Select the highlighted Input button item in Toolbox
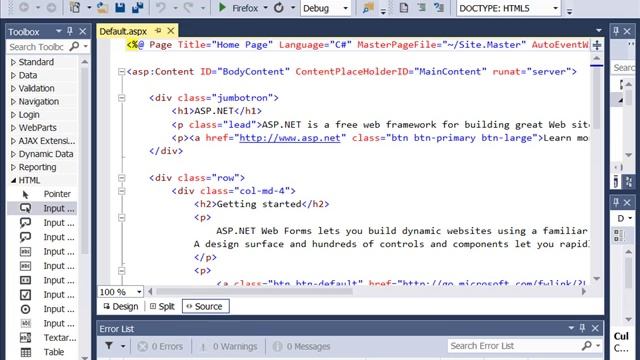Viewport: 640px width, 360px height. (x=42, y=208)
